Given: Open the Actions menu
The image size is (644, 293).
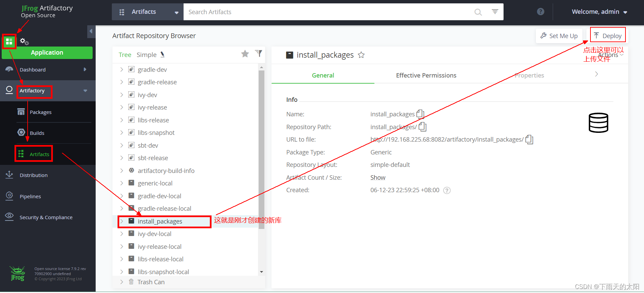Looking at the screenshot, I should click(x=611, y=55).
